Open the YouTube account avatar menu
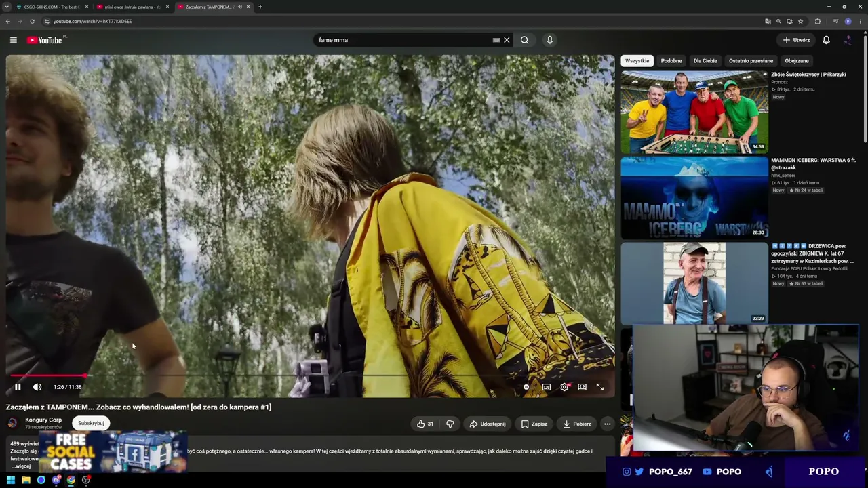This screenshot has height=488, width=868. click(x=848, y=40)
